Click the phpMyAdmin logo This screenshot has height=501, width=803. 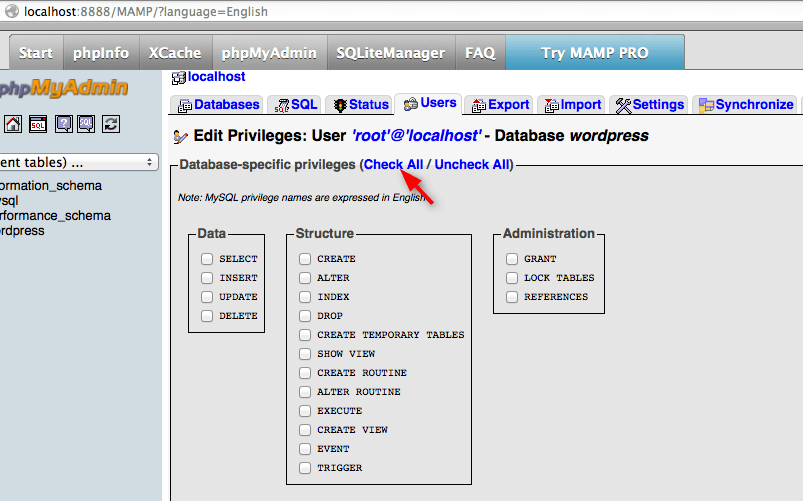click(62, 88)
